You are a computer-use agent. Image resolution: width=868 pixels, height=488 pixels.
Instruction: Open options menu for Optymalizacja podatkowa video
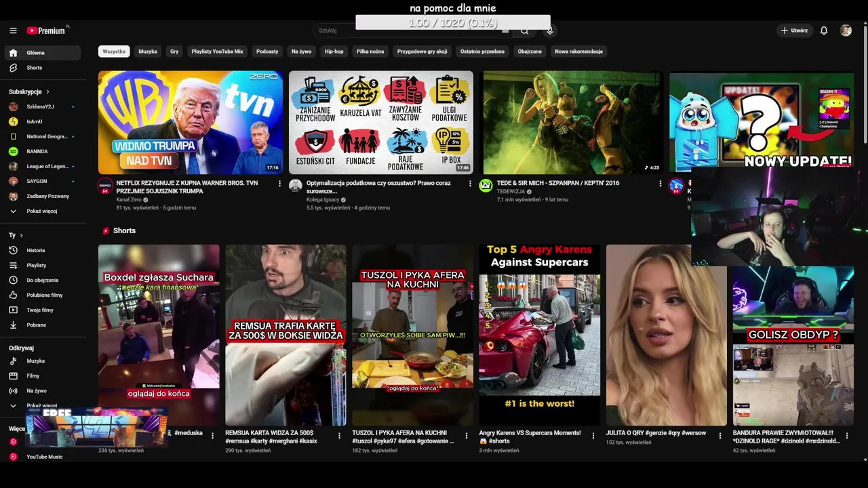pyautogui.click(x=470, y=184)
